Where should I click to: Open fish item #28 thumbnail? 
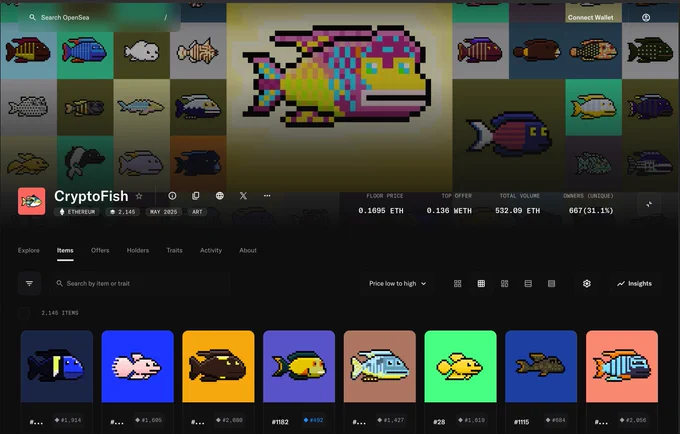pyautogui.click(x=460, y=366)
